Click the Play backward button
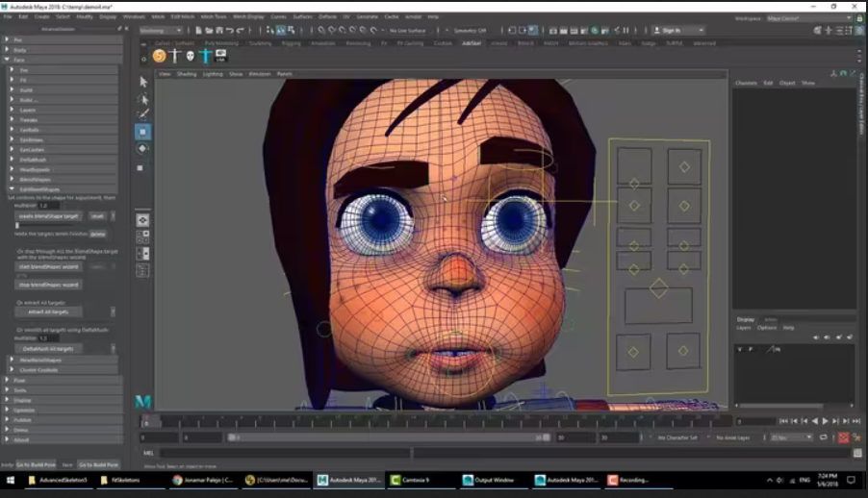The height and width of the screenshot is (498, 868). tap(815, 421)
